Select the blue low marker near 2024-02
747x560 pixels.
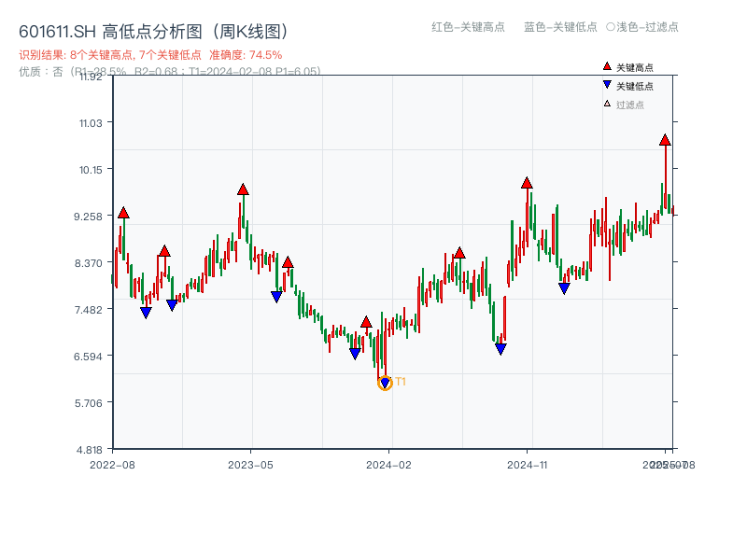(x=354, y=353)
